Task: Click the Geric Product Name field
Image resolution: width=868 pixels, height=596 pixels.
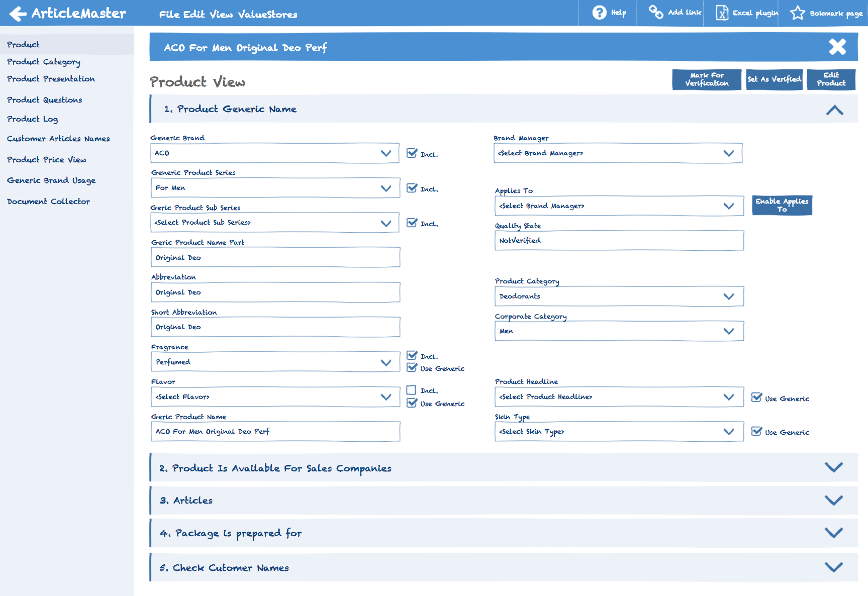Action: [x=275, y=432]
